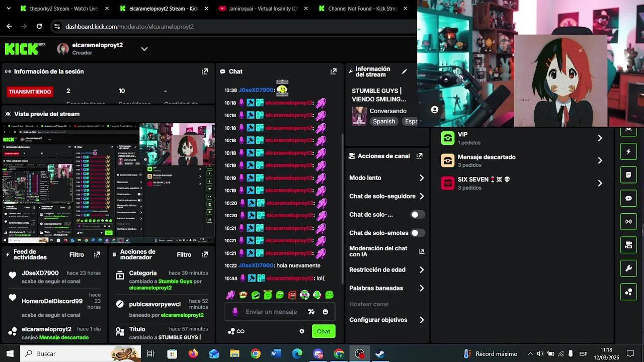Open the emoji picker in message box
The image size is (644, 362).
[326, 312]
